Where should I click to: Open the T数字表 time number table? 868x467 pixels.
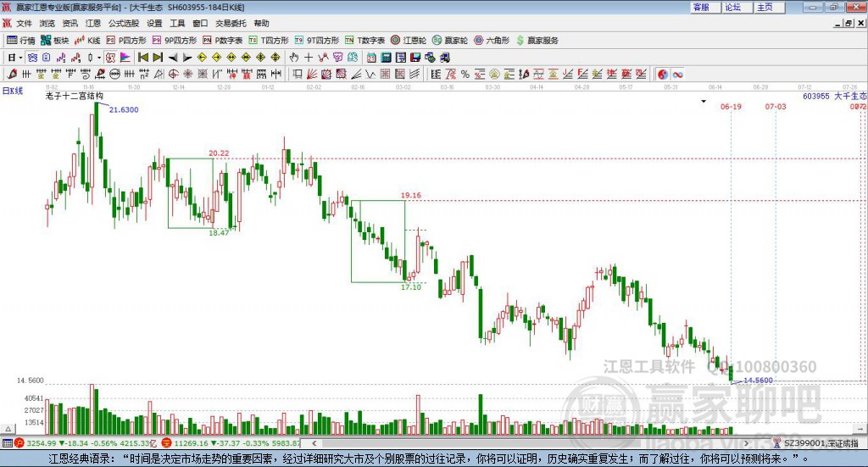tap(364, 41)
